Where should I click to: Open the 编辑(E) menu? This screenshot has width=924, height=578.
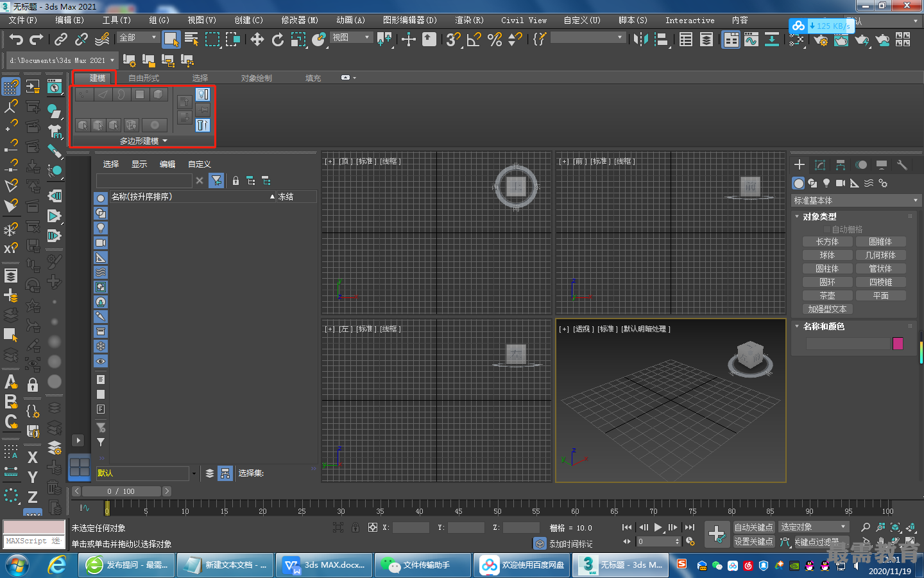pyautogui.click(x=69, y=20)
